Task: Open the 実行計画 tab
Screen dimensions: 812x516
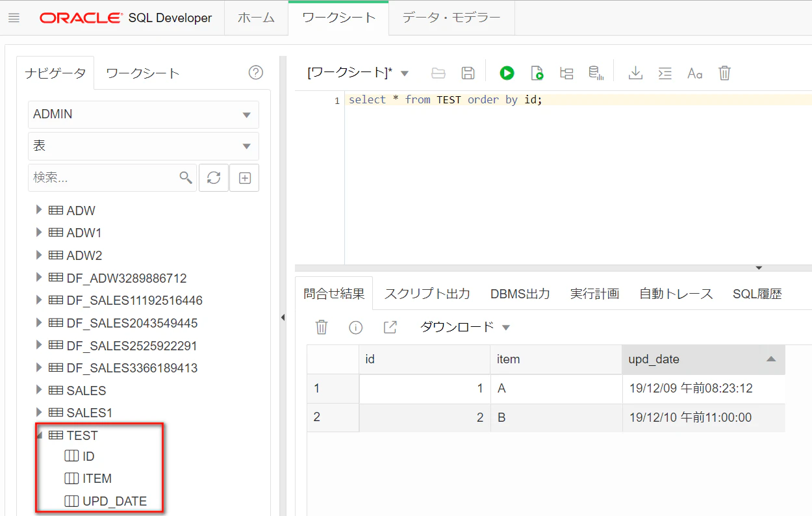Action: (x=594, y=294)
